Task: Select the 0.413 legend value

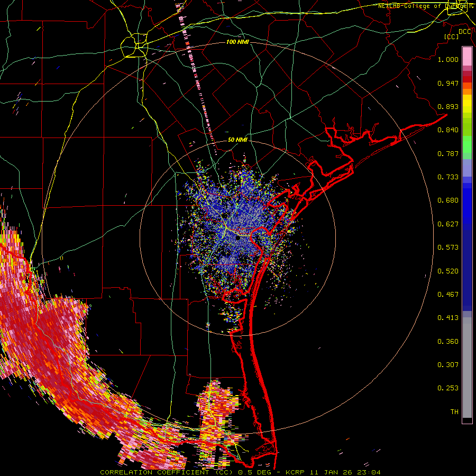Action: (x=448, y=318)
